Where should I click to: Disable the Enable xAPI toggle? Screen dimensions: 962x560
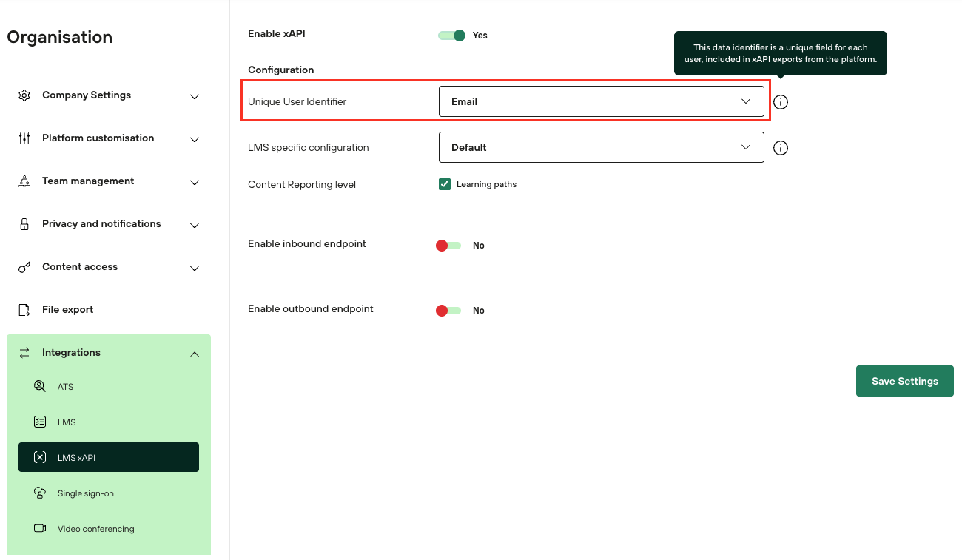[451, 36]
